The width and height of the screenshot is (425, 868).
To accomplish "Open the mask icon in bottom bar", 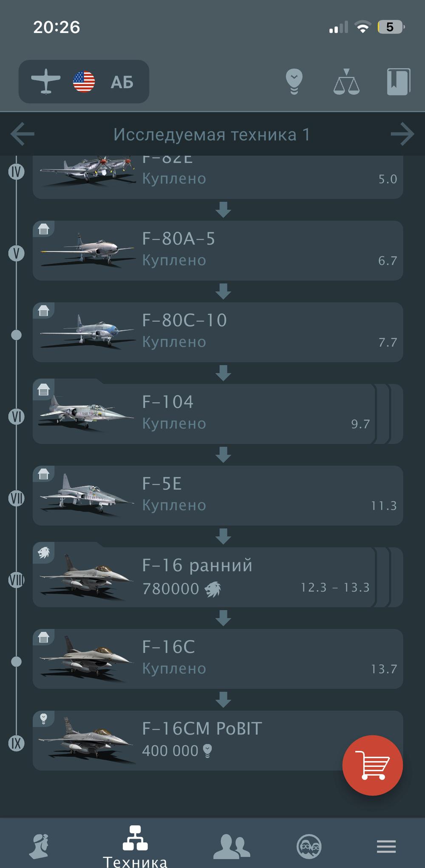I will click(309, 846).
